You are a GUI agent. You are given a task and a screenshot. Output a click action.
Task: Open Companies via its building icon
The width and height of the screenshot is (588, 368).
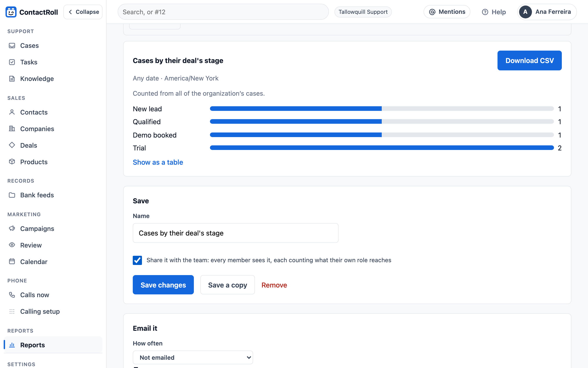12,129
